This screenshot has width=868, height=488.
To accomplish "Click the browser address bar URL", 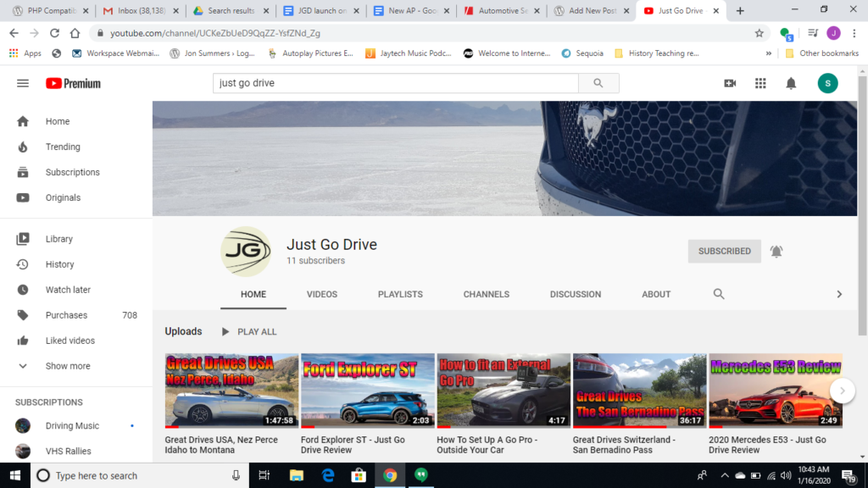I will coord(214,33).
